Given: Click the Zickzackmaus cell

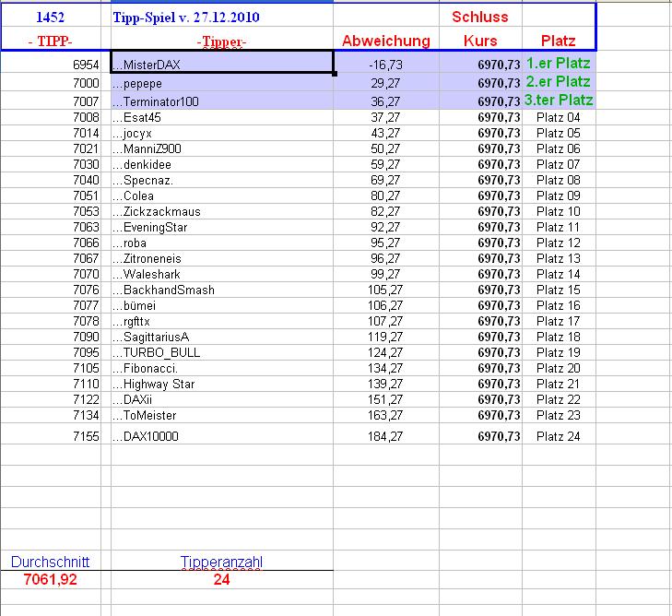Looking at the screenshot, I should (x=222, y=211).
